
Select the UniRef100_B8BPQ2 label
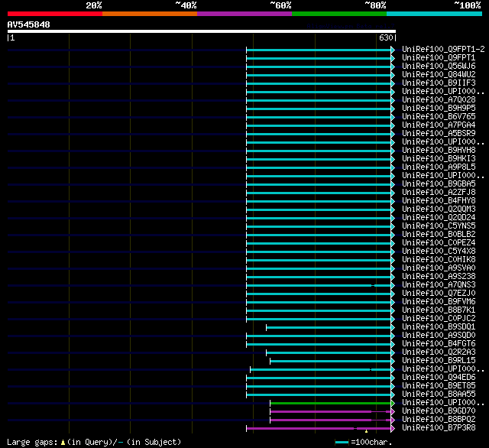coord(439,420)
